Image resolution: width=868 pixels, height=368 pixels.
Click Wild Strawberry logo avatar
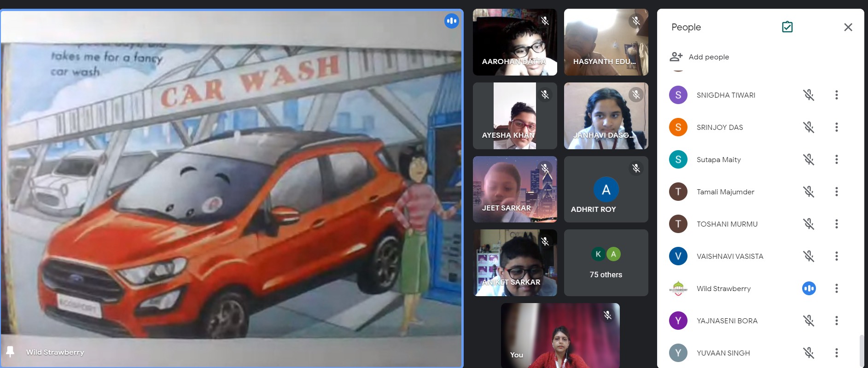[678, 288]
